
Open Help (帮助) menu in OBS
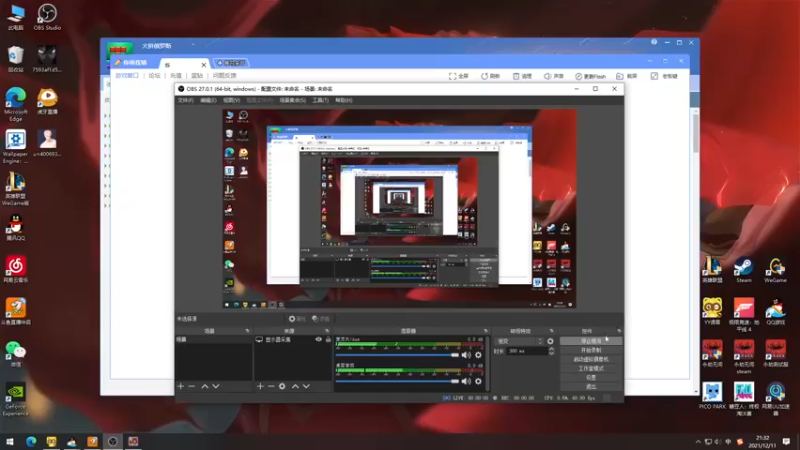click(344, 100)
